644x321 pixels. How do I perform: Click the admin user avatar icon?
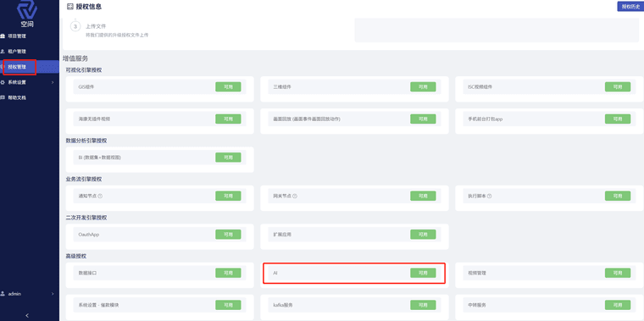[x=3, y=294]
